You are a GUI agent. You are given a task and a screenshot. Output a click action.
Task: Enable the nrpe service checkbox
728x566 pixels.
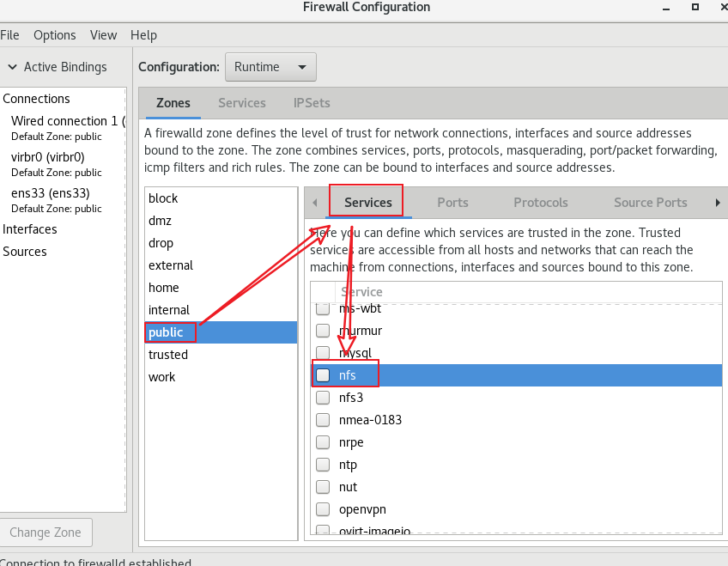pos(323,442)
